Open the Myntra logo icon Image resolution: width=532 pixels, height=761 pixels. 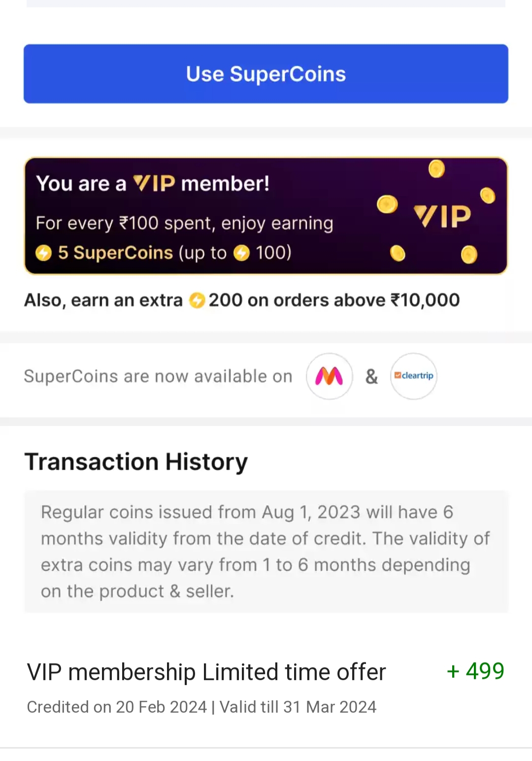coord(329,376)
